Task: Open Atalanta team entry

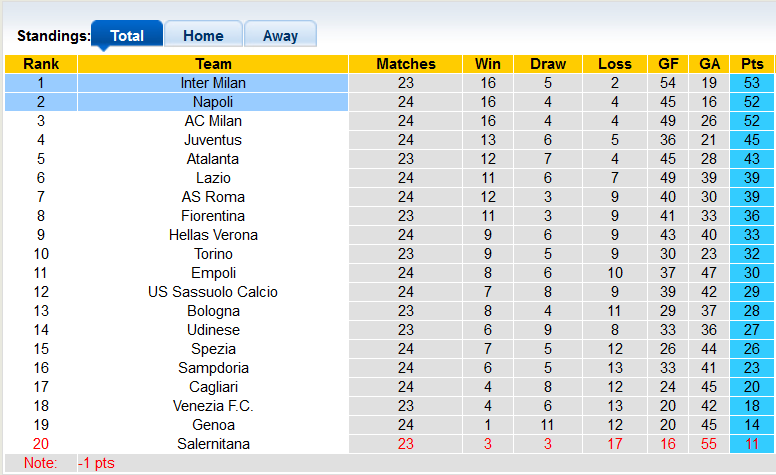Action: pyautogui.click(x=213, y=159)
